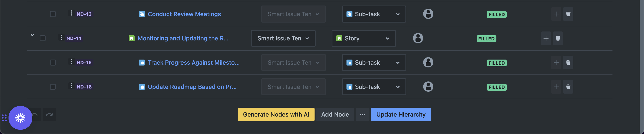
Task: Open the purple asterisk floating widget
Action: pos(20,118)
